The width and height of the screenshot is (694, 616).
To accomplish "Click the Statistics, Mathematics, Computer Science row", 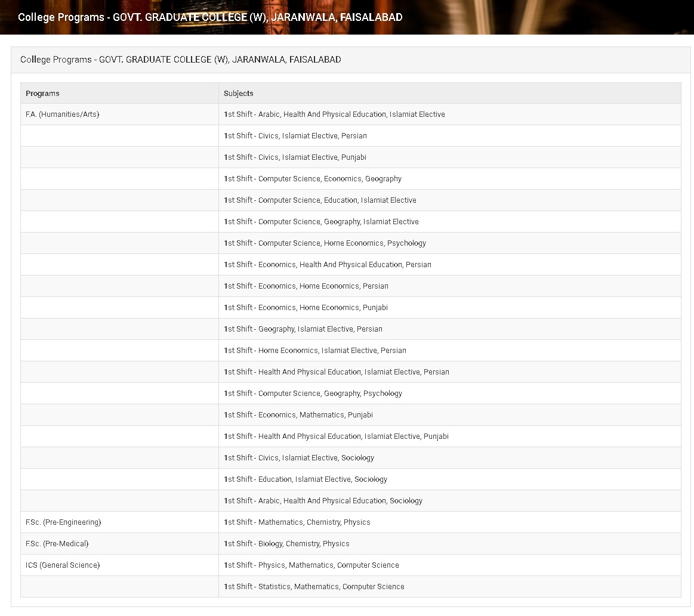I will coord(314,587).
